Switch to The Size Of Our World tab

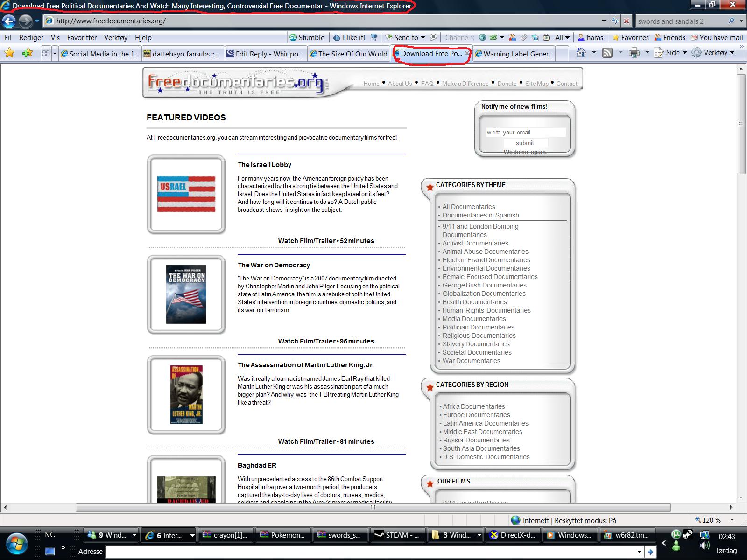[349, 54]
